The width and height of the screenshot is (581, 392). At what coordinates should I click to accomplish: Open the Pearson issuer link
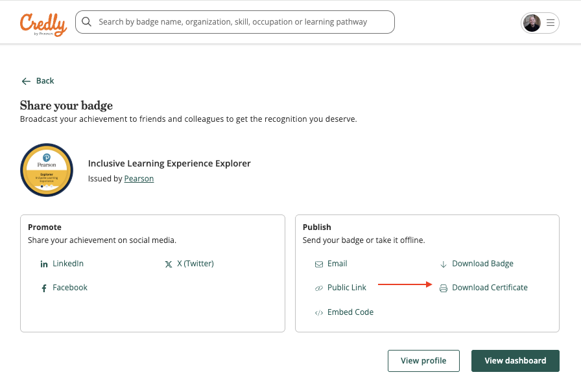(x=139, y=178)
